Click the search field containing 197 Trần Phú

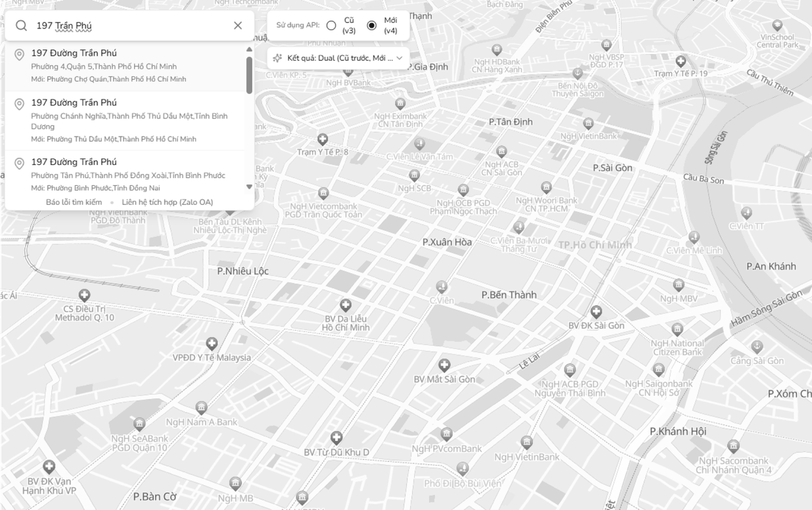pyautogui.click(x=130, y=26)
